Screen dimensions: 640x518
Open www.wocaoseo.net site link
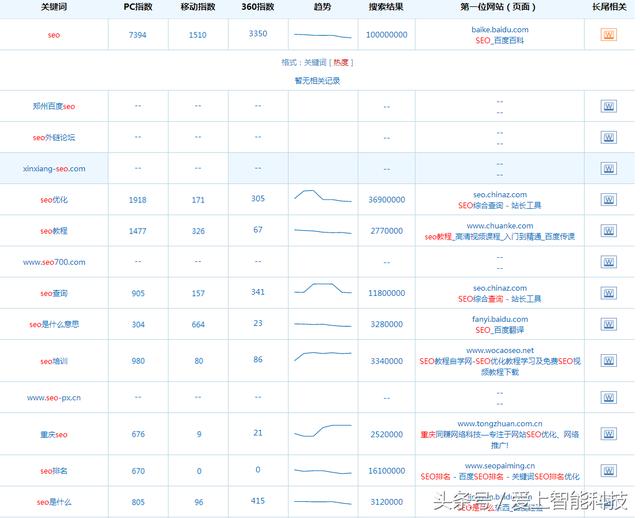click(500, 350)
